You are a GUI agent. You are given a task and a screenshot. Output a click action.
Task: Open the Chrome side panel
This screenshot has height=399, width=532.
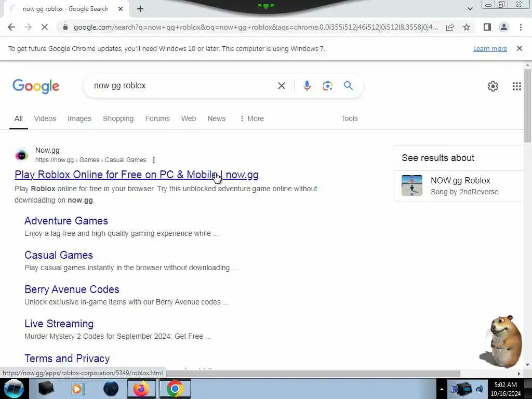487,27
